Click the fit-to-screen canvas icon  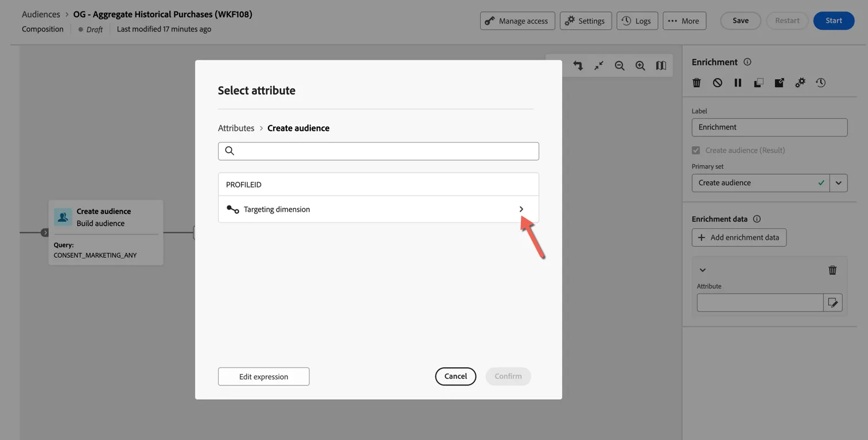tap(599, 66)
